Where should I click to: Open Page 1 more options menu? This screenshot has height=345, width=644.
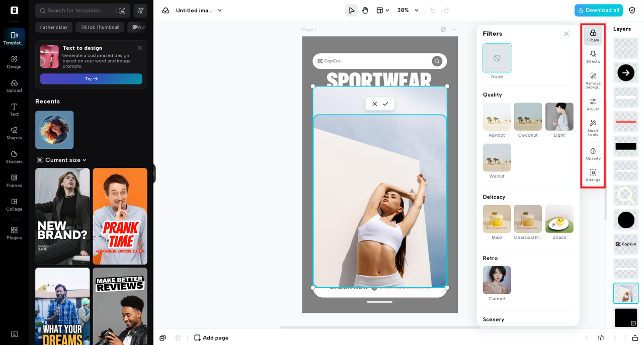tap(454, 30)
